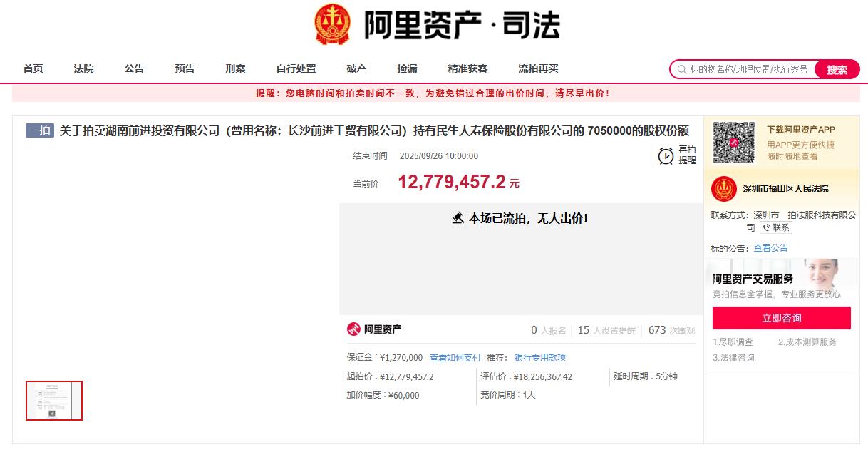Screen dimensions: 868x457
Task: Open the 精准获客 nav item
Action: coord(467,68)
